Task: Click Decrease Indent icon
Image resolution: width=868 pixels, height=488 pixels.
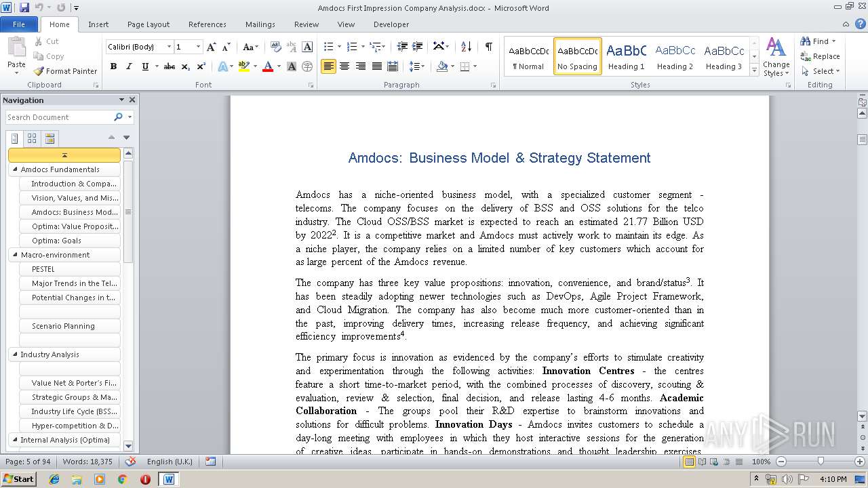Action: (x=402, y=47)
